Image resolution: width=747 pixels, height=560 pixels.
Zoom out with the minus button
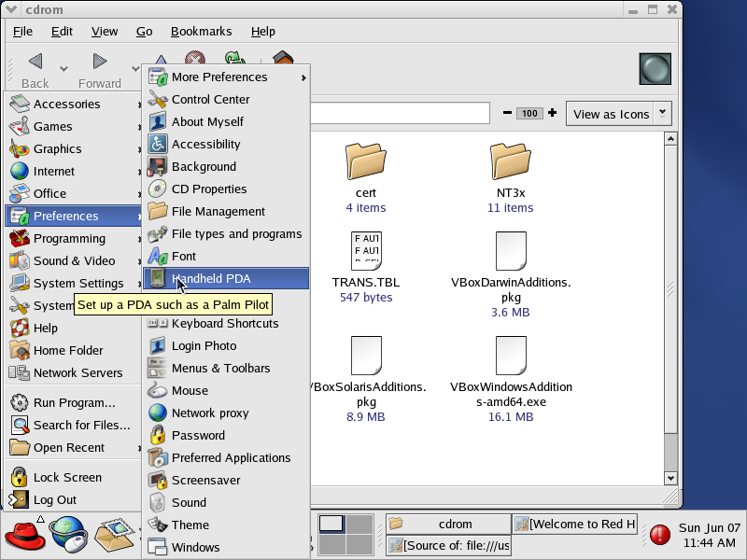pos(507,113)
